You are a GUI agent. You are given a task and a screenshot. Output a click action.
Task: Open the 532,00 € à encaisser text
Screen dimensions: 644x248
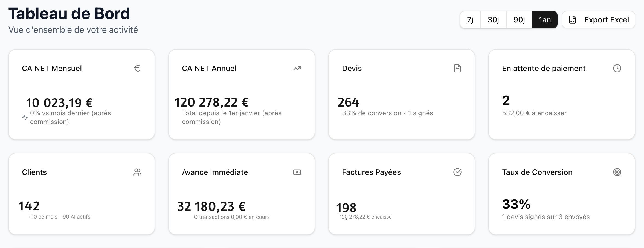click(534, 113)
